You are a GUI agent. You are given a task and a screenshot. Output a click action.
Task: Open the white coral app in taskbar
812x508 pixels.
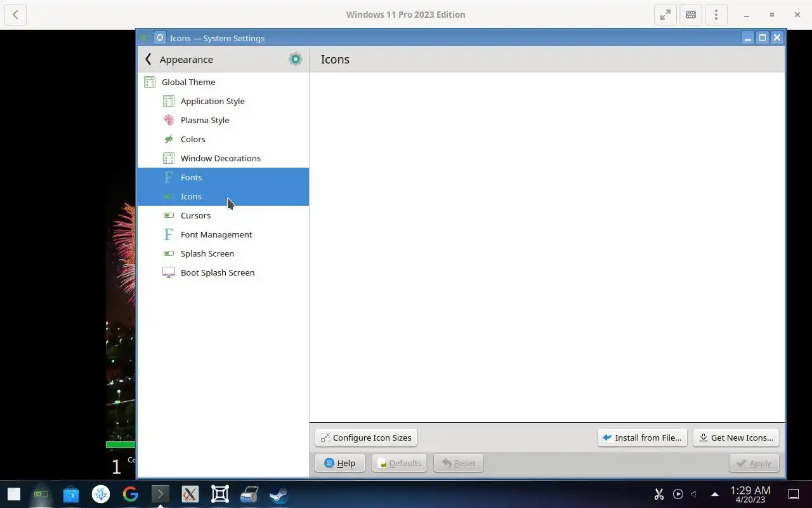click(x=100, y=494)
